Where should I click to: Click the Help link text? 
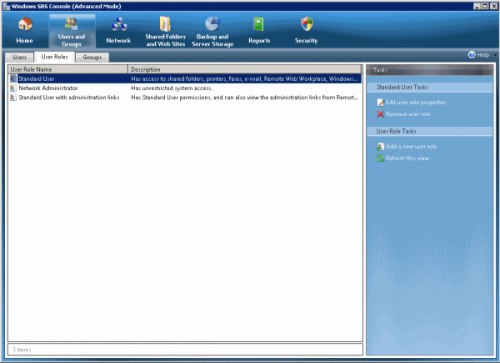click(483, 55)
